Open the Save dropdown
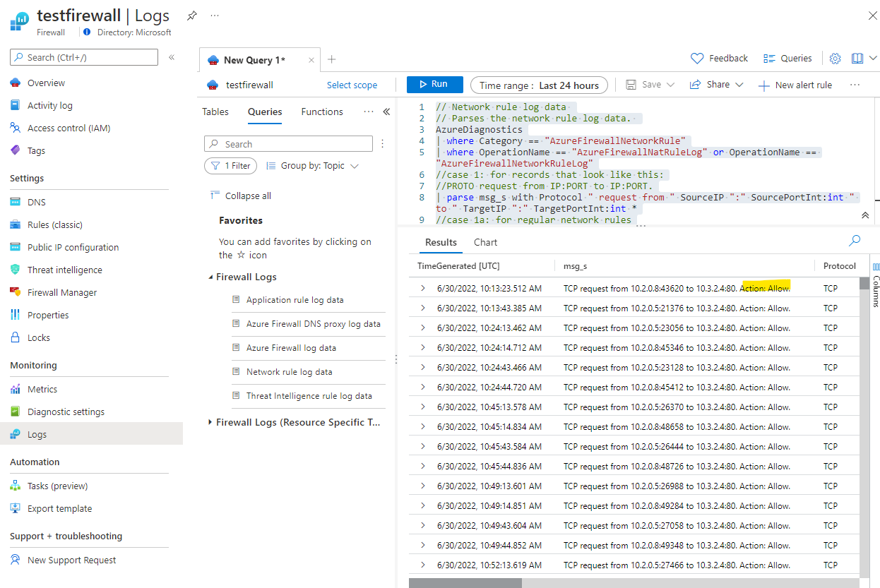The height and width of the screenshot is (588, 880). click(650, 85)
